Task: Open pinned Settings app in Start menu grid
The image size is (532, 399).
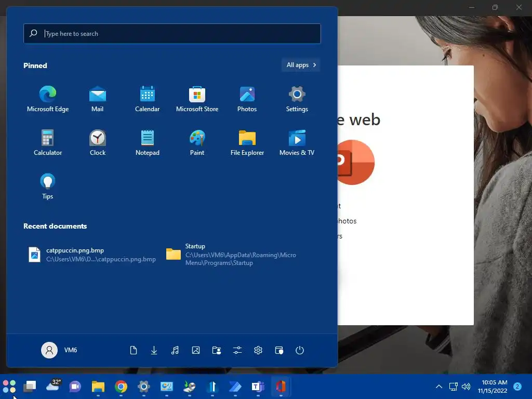Action: [x=297, y=99]
